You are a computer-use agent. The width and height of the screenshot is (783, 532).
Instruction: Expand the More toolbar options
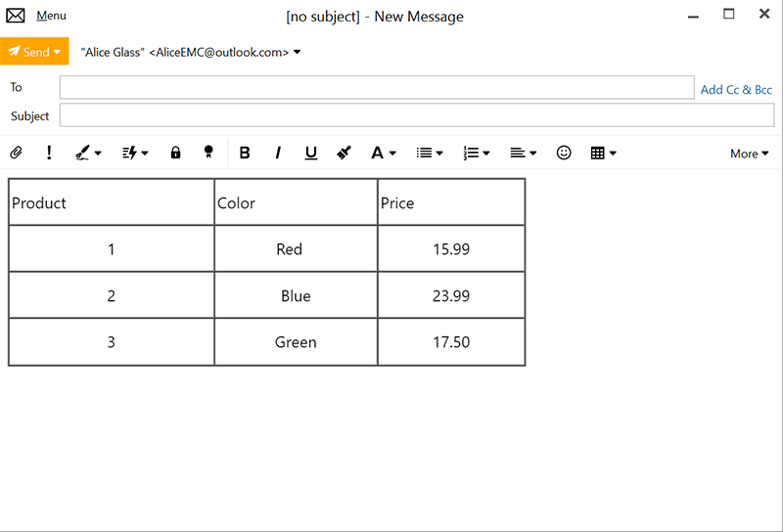[749, 154]
